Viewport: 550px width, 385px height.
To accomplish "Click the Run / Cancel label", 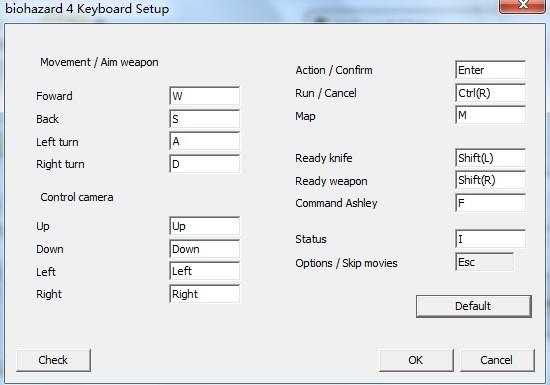I will (326, 93).
